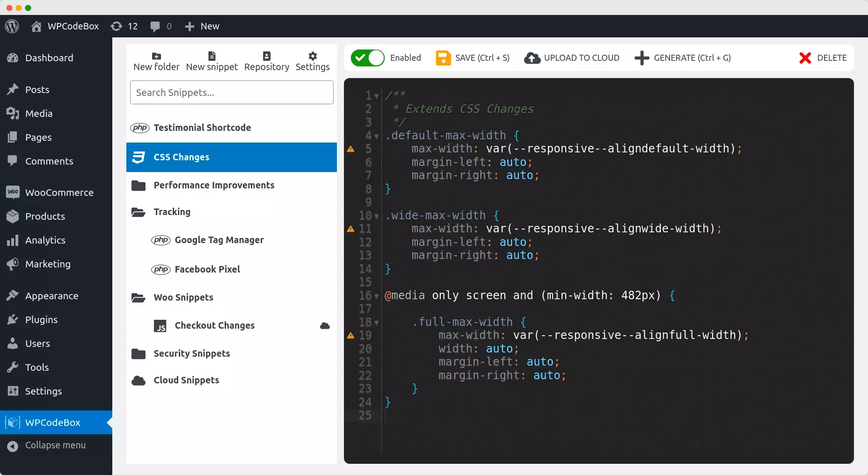The height and width of the screenshot is (475, 868).
Task: Disable the snippet with the Enabled toggle
Action: 367,58
